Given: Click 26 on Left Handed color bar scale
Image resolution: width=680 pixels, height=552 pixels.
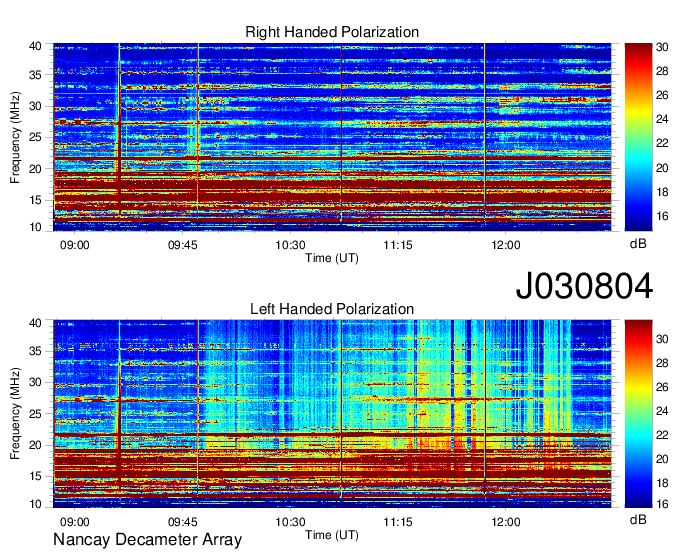Looking at the screenshot, I should click(x=662, y=387).
